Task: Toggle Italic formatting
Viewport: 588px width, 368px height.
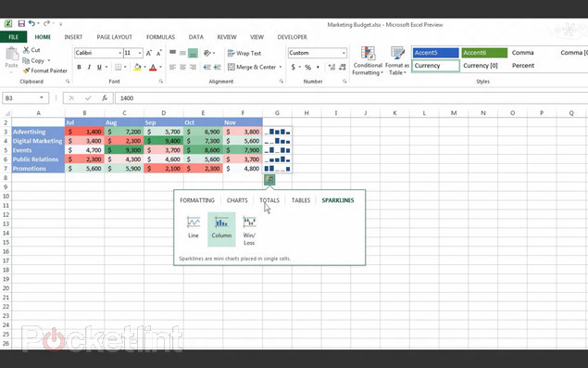Action: pyautogui.click(x=89, y=68)
